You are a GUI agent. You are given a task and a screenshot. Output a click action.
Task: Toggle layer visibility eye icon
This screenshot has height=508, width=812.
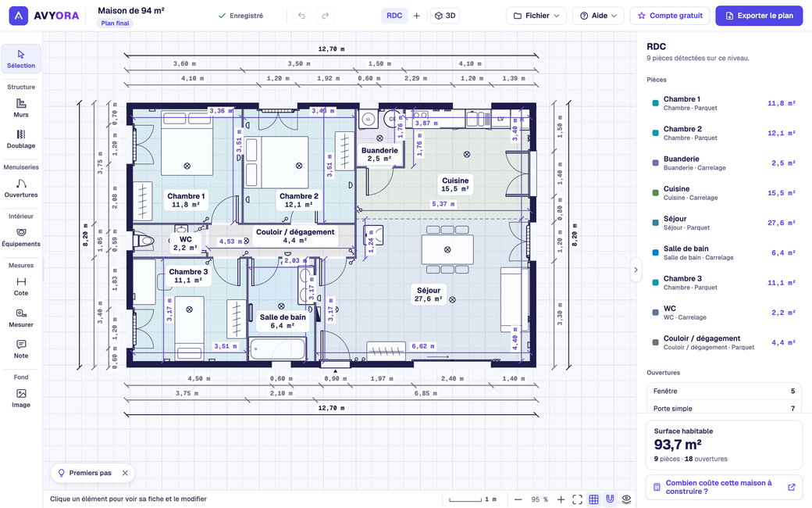pyautogui.click(x=627, y=499)
